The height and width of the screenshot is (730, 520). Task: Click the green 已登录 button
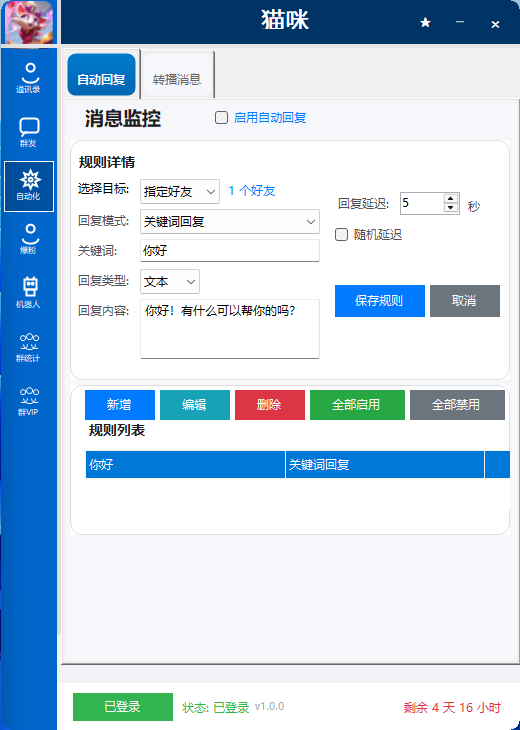(123, 707)
